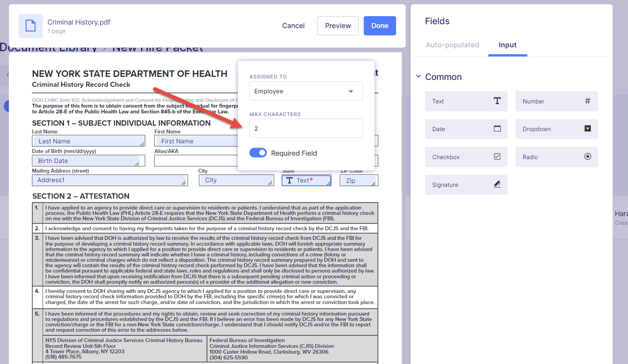Select the Address1 form field
The image size is (628, 364).
point(110,180)
